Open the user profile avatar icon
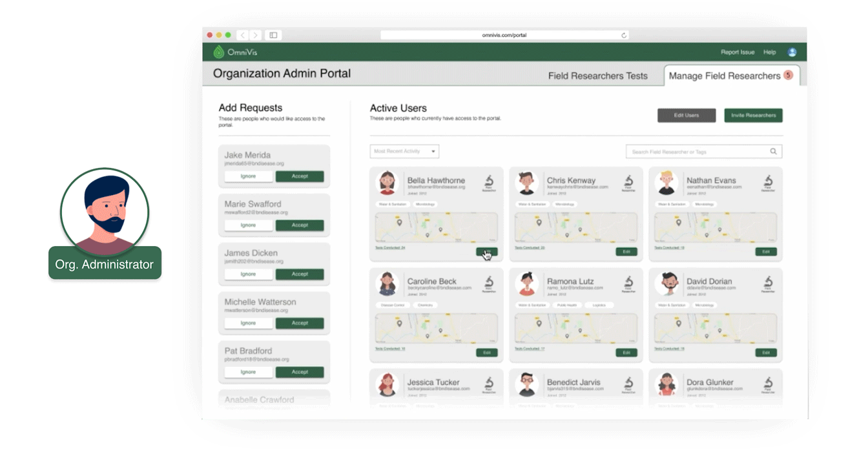 pos(792,52)
